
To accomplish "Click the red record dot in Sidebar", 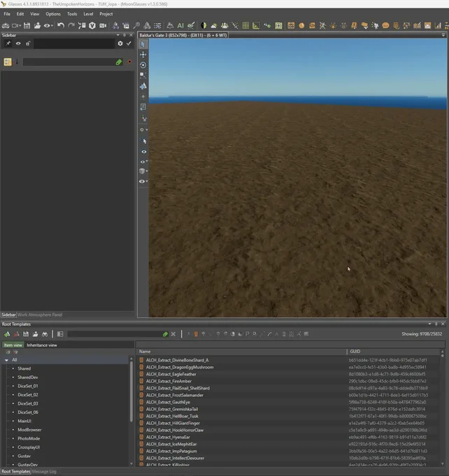I will [x=129, y=62].
